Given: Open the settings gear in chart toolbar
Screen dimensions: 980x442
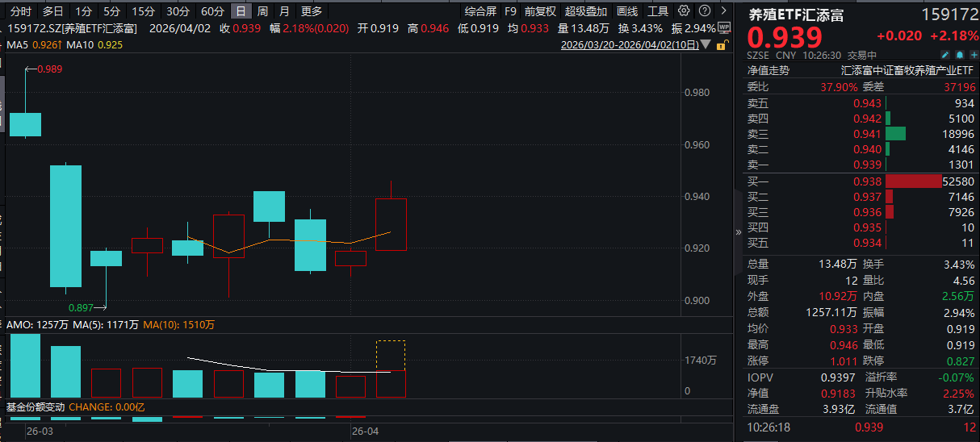Looking at the screenshot, I should [684, 11].
